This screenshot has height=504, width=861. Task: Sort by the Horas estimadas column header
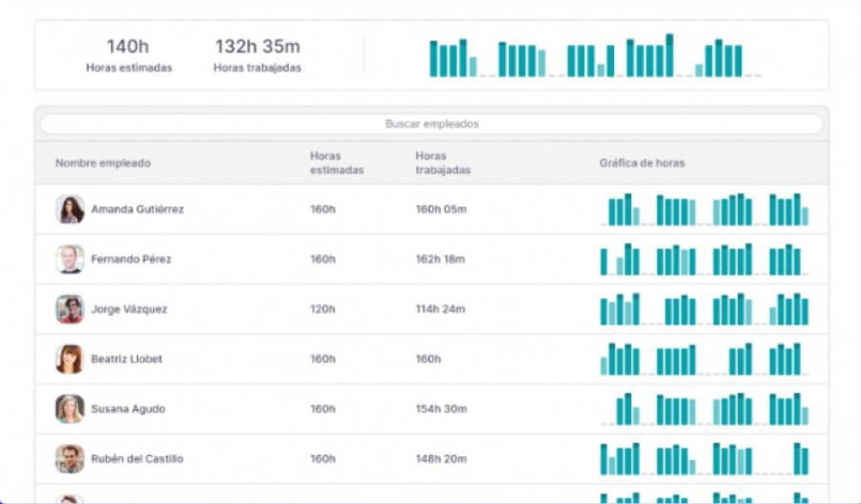(337, 163)
